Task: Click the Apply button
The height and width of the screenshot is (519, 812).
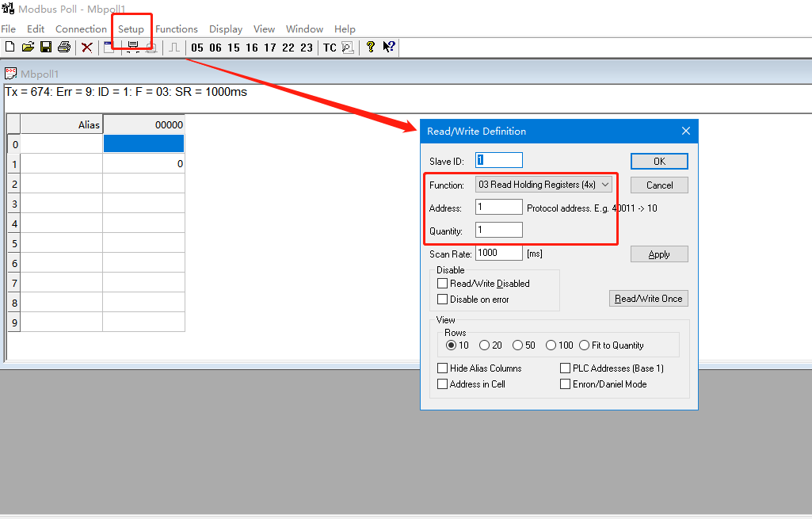Action: [x=659, y=254]
